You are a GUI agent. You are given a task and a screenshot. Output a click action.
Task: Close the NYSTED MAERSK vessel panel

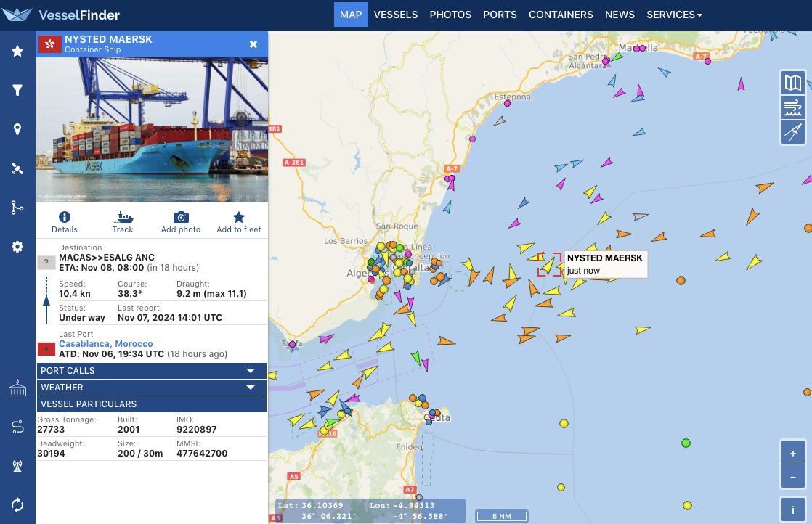click(x=253, y=44)
